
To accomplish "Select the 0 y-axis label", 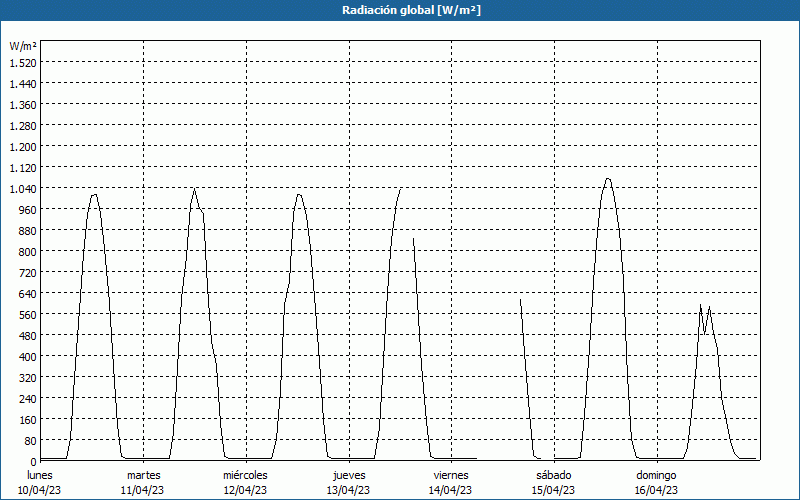I will point(34,462).
